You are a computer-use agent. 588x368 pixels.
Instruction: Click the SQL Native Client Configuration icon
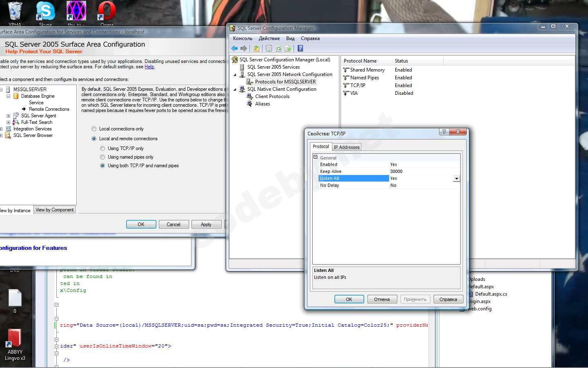242,89
